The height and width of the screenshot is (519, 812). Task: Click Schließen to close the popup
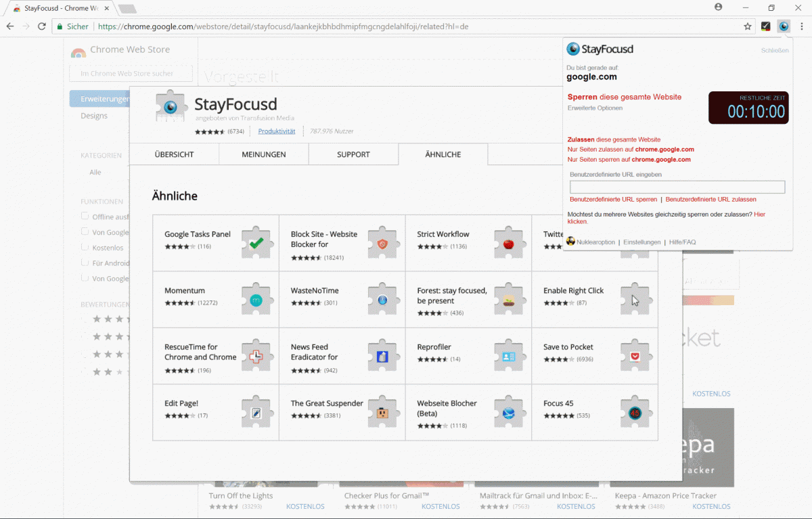(x=775, y=51)
